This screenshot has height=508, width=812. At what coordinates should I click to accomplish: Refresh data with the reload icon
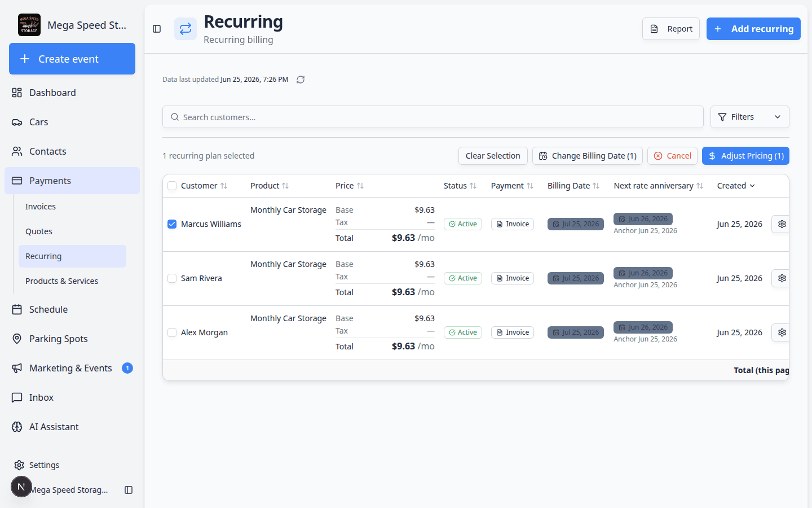tap(301, 80)
